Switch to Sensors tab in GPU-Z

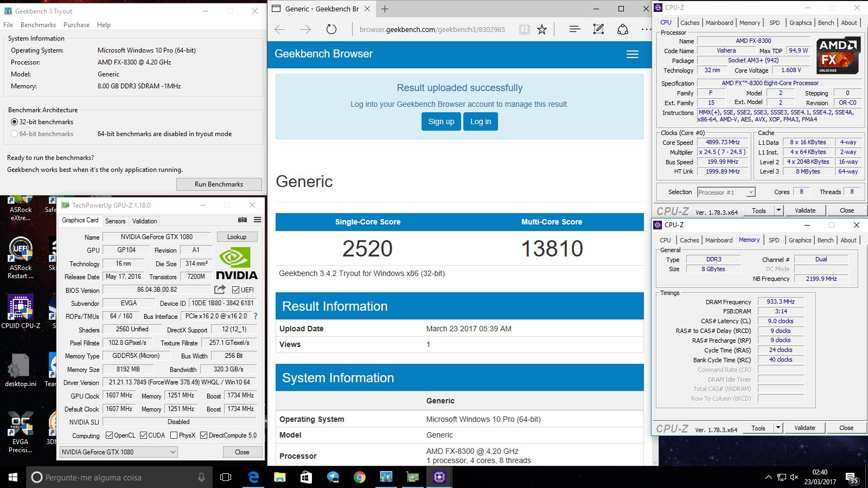pos(115,221)
